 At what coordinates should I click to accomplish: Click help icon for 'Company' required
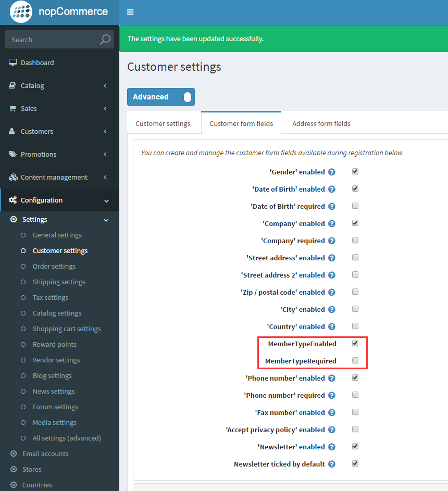[x=332, y=241]
